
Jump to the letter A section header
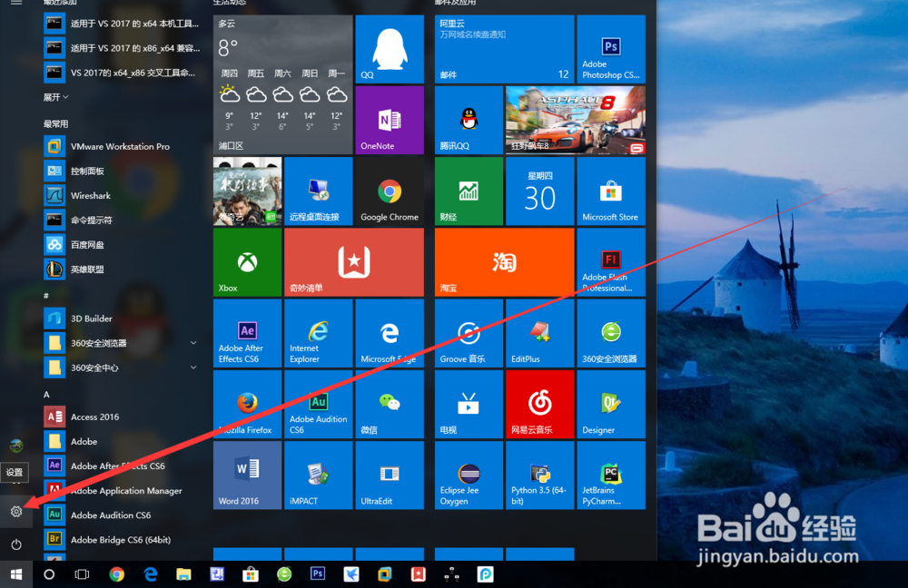point(47,394)
